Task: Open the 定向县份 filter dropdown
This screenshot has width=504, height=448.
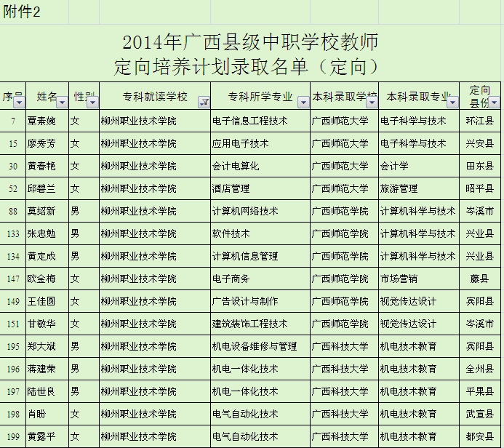Action: click(x=495, y=102)
